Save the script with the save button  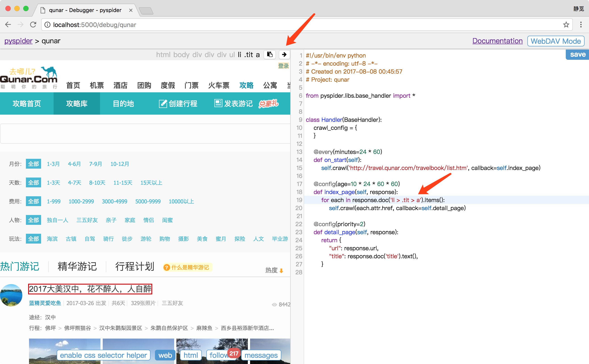[577, 54]
